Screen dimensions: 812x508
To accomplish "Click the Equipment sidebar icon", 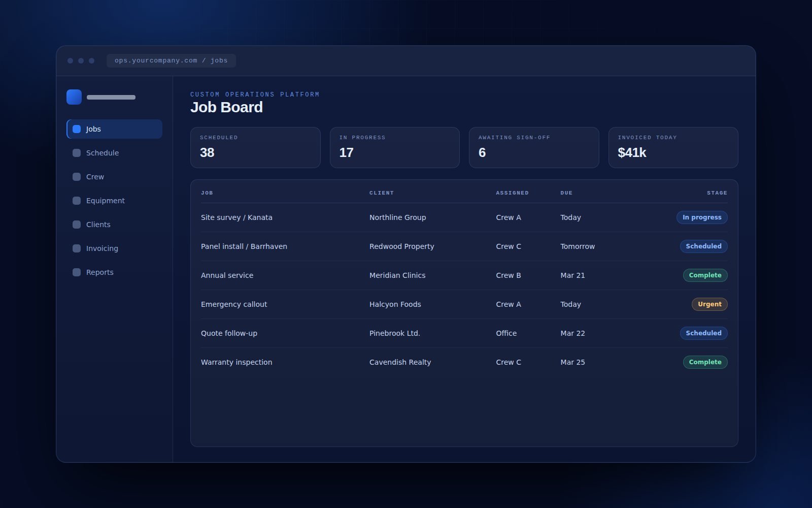I will pyautogui.click(x=77, y=201).
